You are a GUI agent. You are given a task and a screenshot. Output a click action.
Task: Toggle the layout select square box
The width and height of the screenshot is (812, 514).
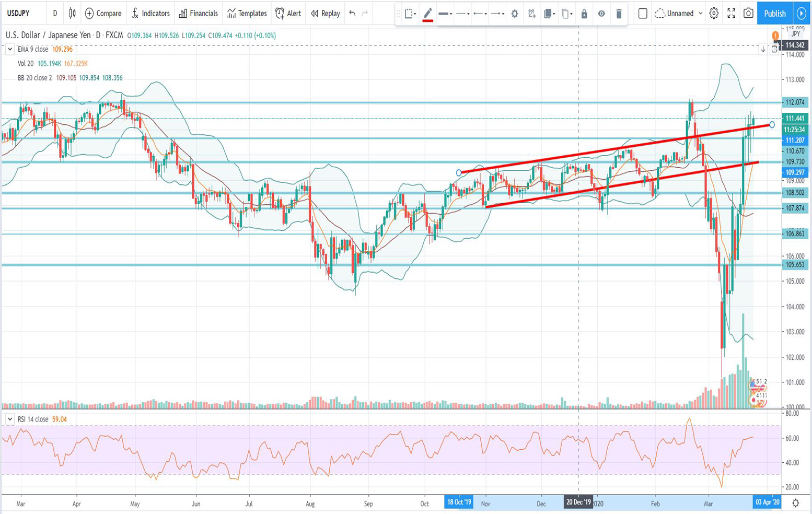click(643, 14)
